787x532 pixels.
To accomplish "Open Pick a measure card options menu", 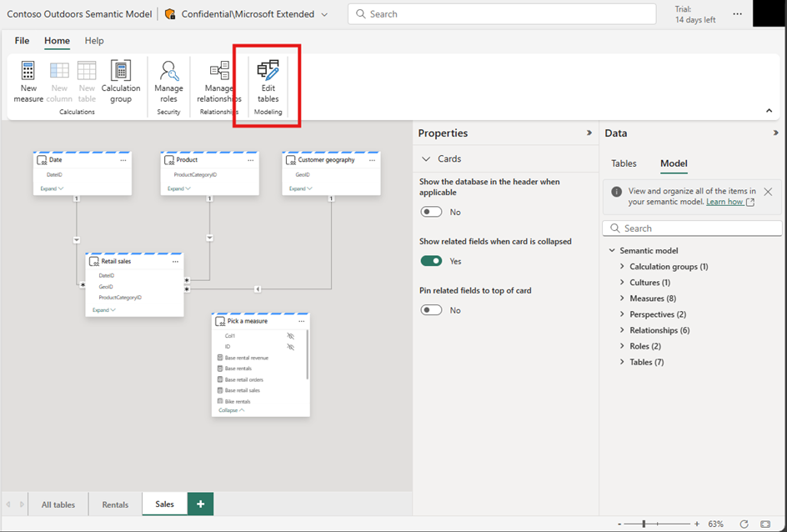I will tap(301, 321).
